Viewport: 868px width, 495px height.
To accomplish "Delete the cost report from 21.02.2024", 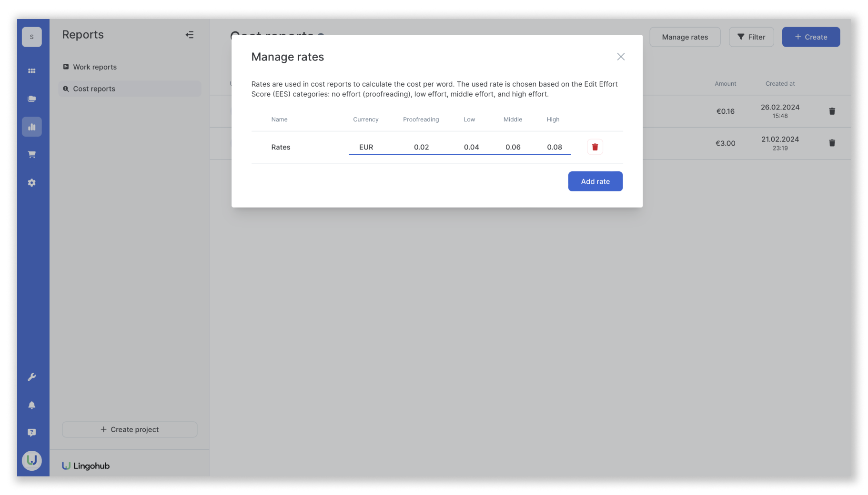I will pos(832,143).
